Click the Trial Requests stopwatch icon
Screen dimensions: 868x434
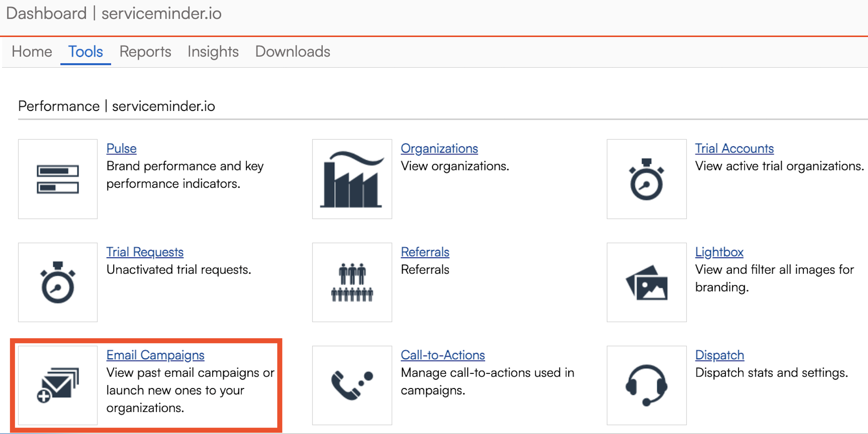(58, 282)
